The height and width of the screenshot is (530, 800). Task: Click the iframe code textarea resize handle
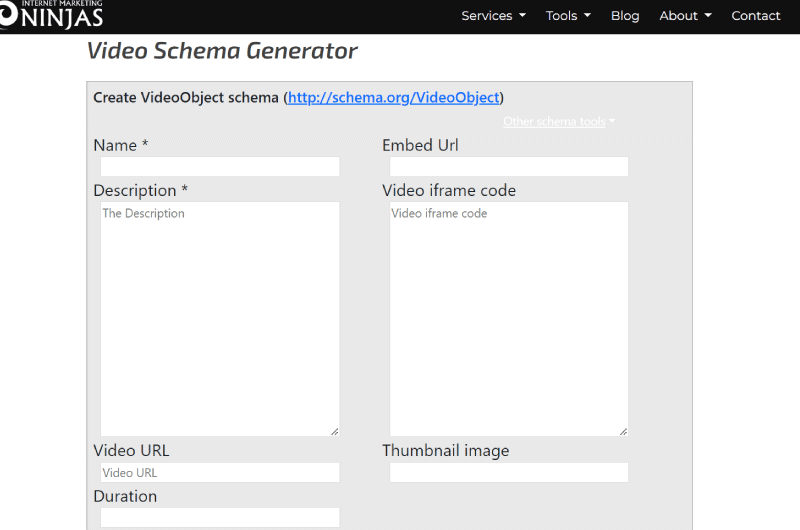pos(623,432)
